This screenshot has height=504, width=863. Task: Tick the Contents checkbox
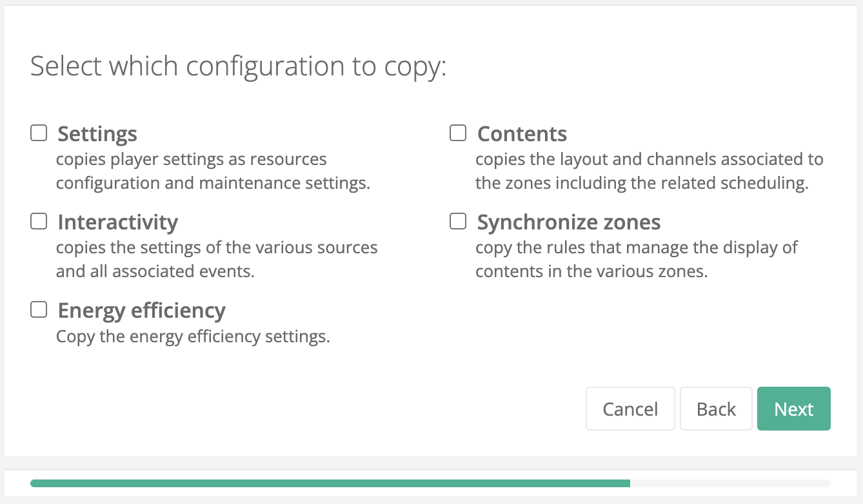458,133
